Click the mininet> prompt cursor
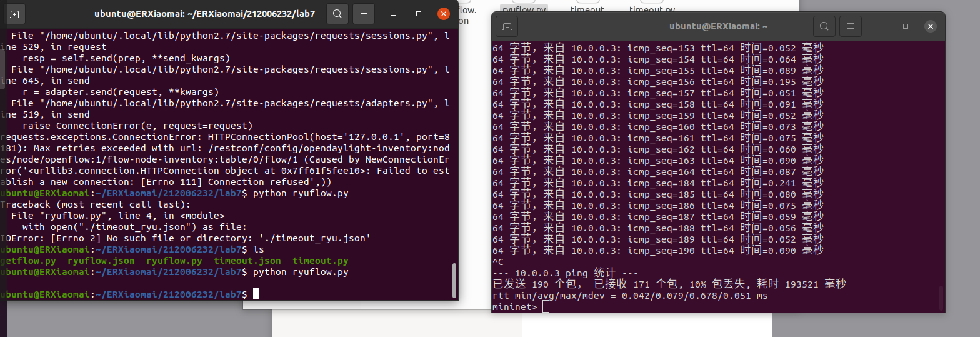 [546, 307]
